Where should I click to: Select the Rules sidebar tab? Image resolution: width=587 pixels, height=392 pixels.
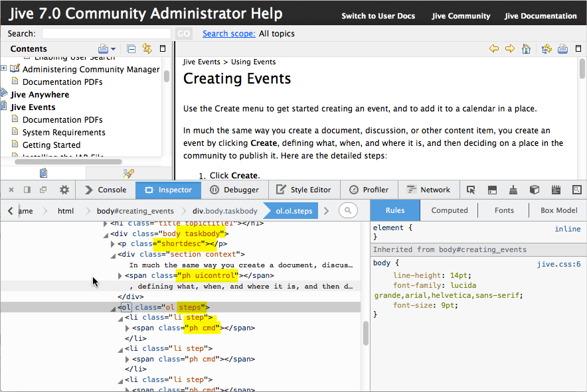pyautogui.click(x=395, y=210)
